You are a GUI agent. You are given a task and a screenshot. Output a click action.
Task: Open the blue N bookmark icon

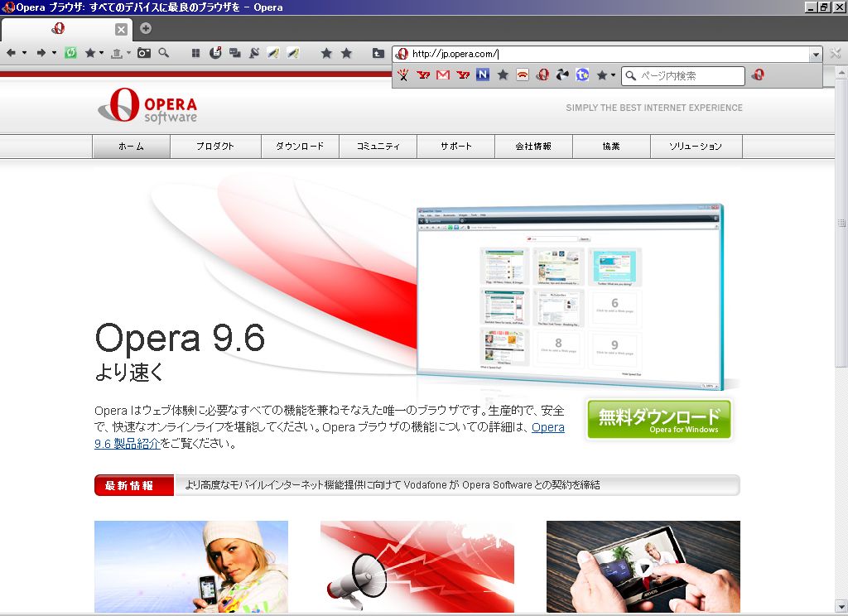click(x=483, y=75)
